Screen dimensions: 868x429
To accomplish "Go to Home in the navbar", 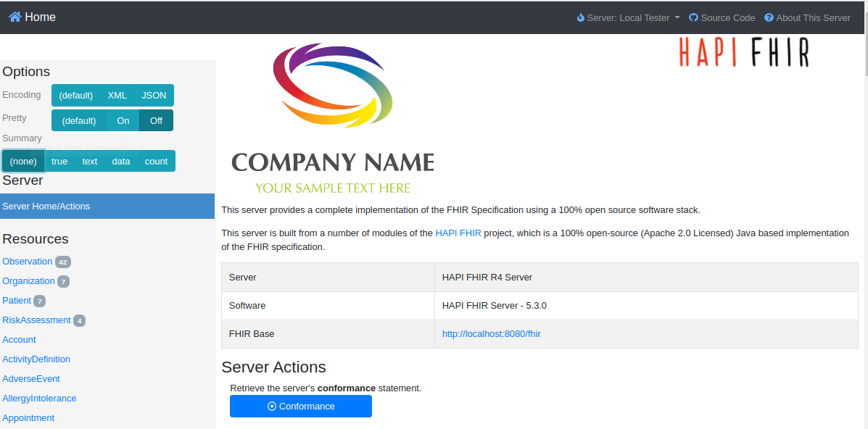I will click(32, 17).
